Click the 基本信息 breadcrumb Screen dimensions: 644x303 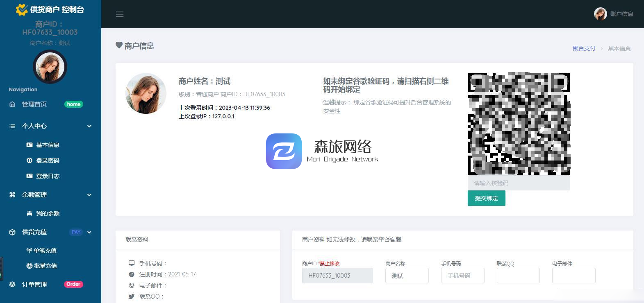[619, 49]
